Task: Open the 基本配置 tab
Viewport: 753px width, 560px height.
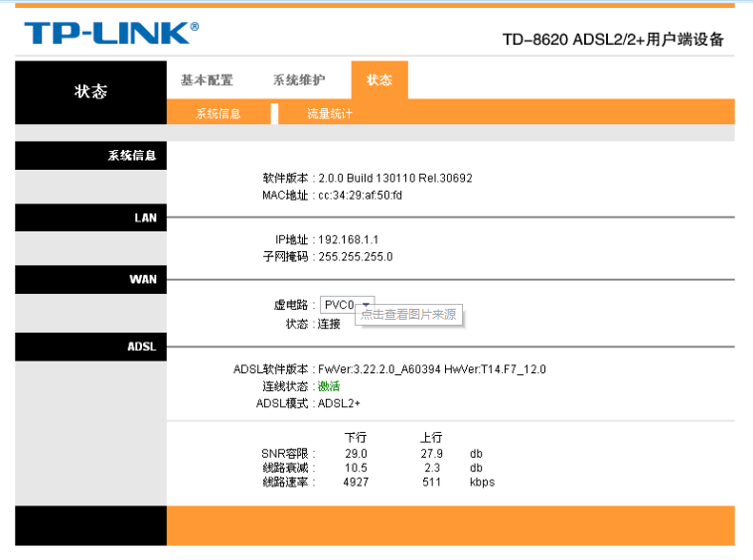Action: click(207, 80)
